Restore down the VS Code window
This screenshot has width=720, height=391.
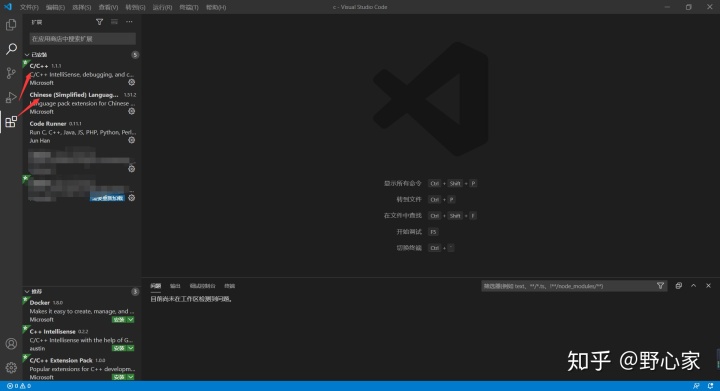coord(688,7)
